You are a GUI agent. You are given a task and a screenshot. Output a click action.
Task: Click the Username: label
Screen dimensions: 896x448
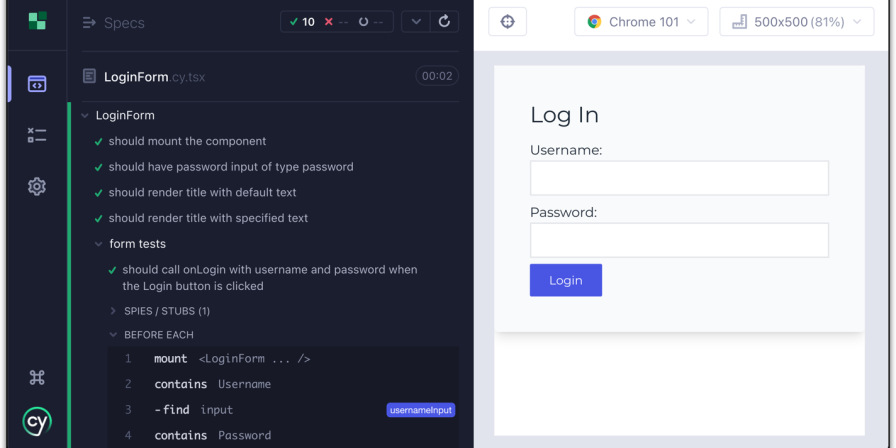pyautogui.click(x=566, y=150)
